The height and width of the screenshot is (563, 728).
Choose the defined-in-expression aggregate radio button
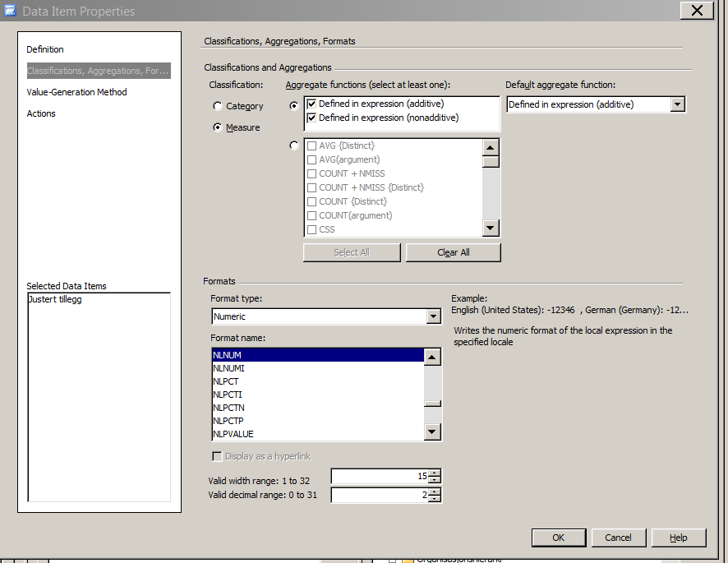click(293, 106)
